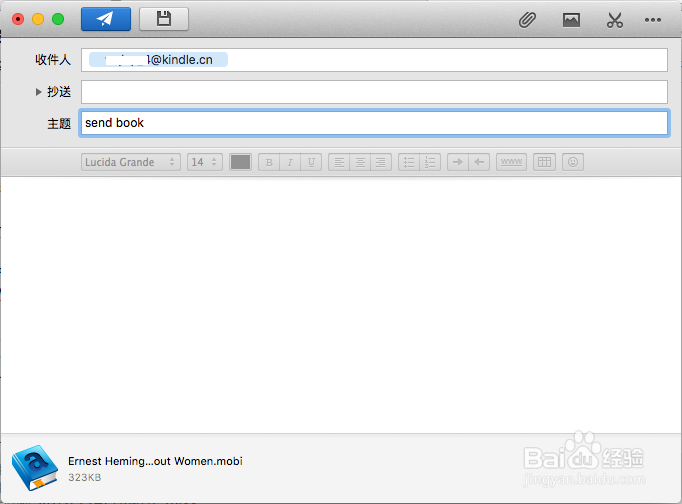Click the 主题 label

[59, 123]
